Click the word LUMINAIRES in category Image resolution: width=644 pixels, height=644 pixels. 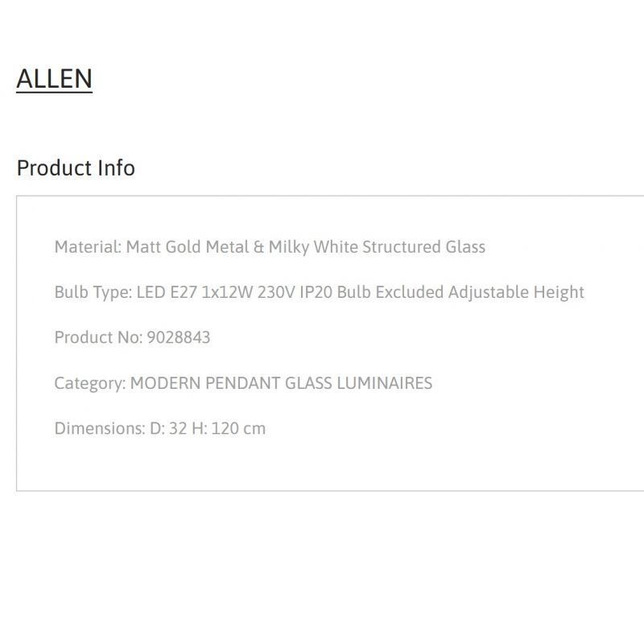[385, 383]
